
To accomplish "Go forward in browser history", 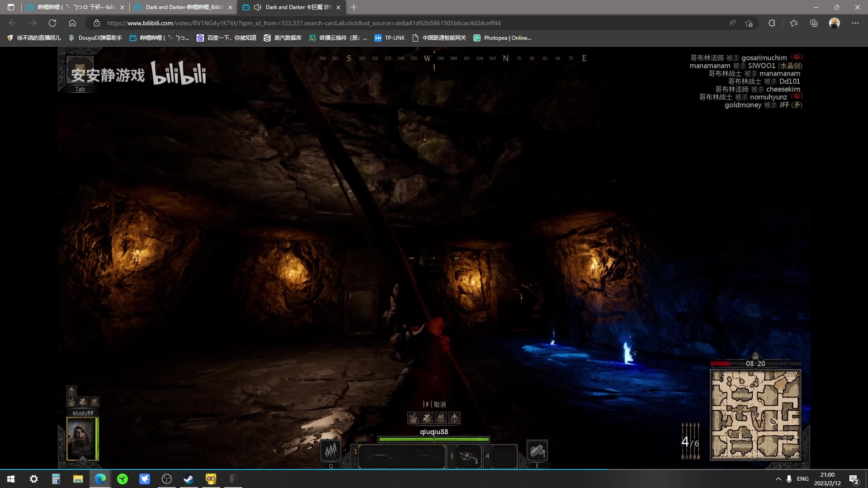I will [33, 23].
